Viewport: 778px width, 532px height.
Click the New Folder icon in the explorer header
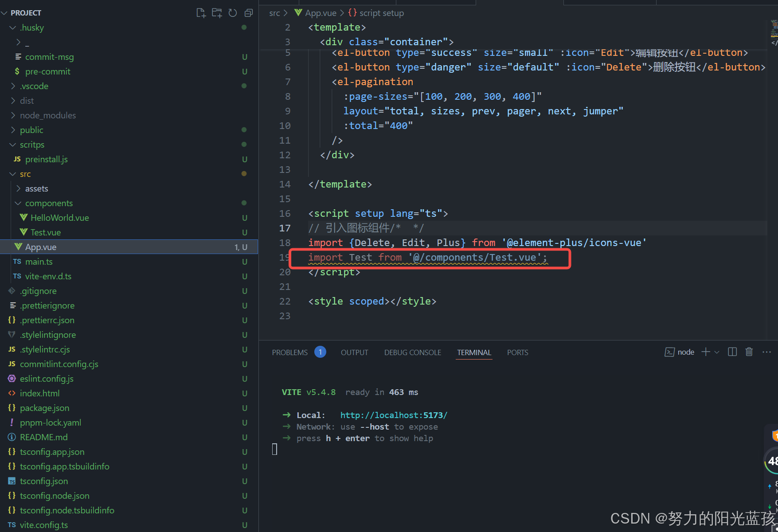tap(217, 13)
